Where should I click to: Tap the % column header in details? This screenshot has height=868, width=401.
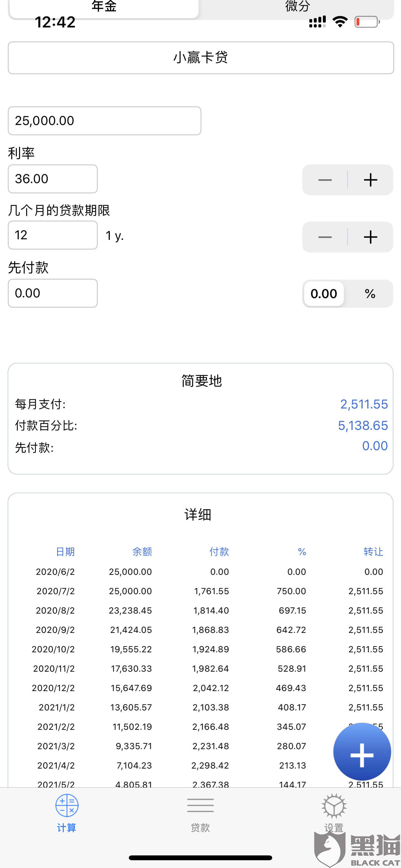(x=302, y=552)
